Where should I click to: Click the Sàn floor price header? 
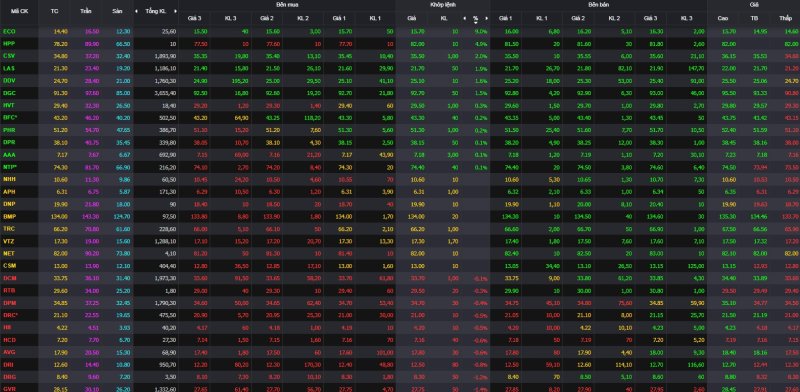pos(117,11)
